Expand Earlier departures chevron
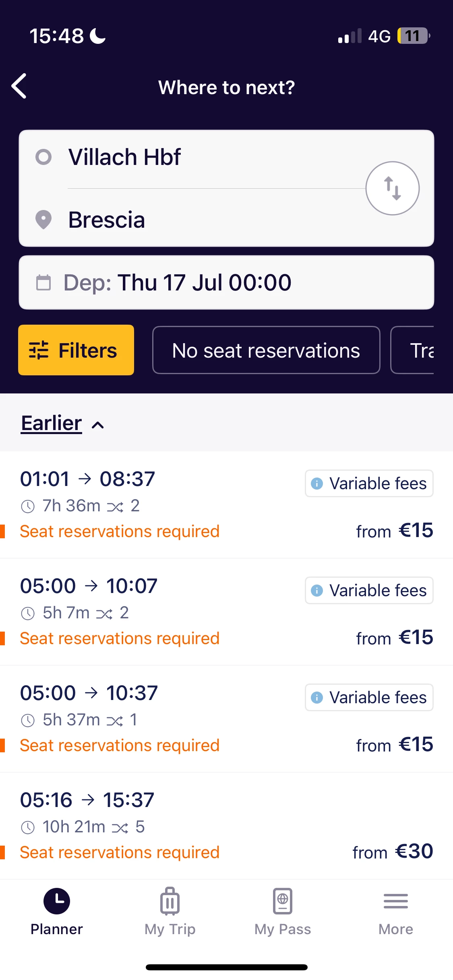Screen dimensions: 453x980 (x=98, y=425)
